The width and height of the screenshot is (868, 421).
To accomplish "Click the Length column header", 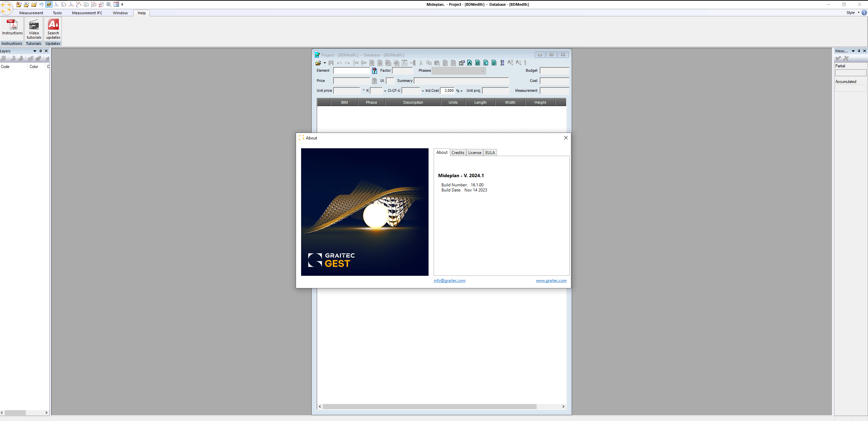I will [x=480, y=102].
